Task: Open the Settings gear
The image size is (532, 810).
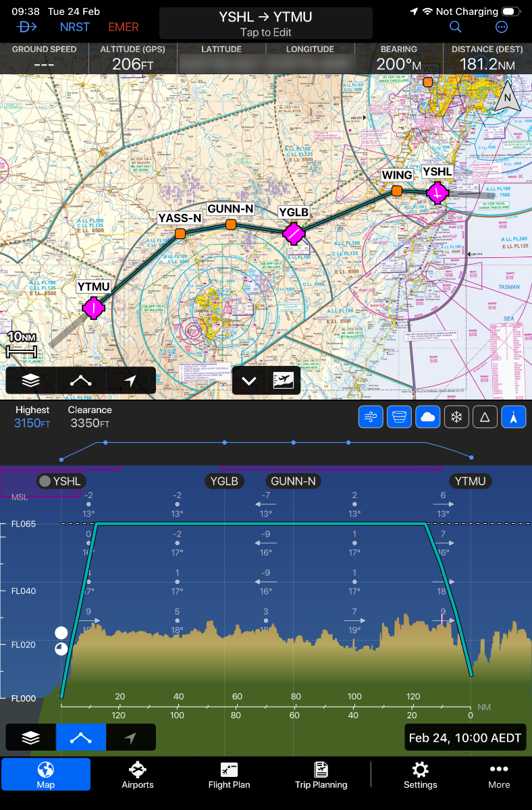Action: (420, 774)
